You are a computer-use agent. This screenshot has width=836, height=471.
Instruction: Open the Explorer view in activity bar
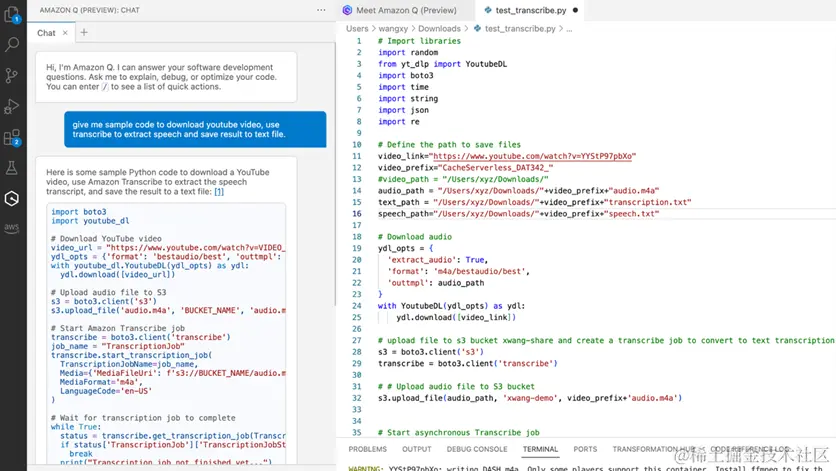(12, 14)
